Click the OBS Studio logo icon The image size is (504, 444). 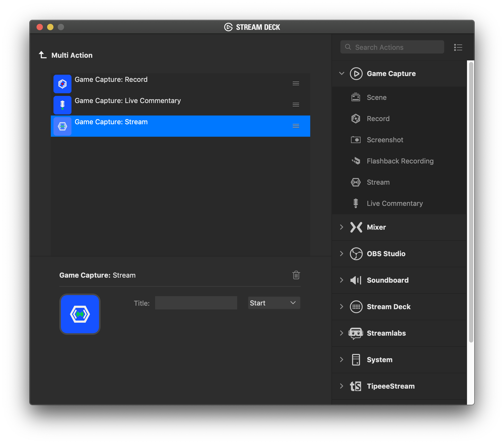coord(356,254)
